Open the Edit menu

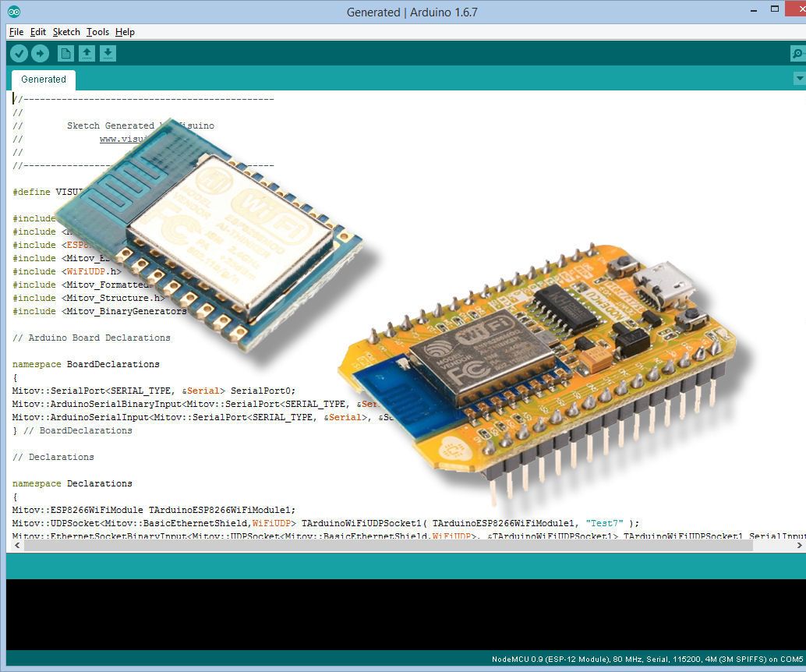37,32
